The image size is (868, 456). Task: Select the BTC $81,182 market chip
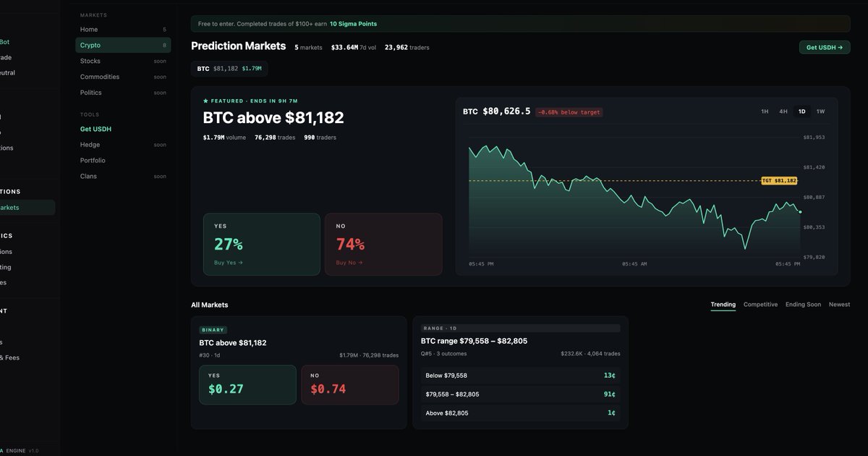[229, 69]
